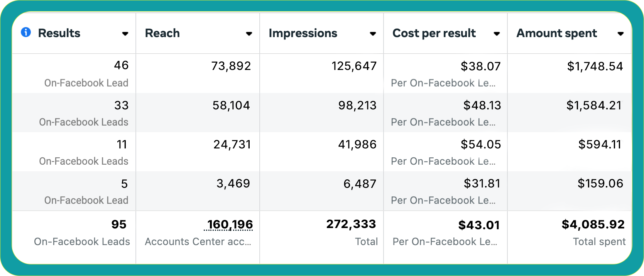Click the $1,748.54 amount spent cell

point(595,66)
